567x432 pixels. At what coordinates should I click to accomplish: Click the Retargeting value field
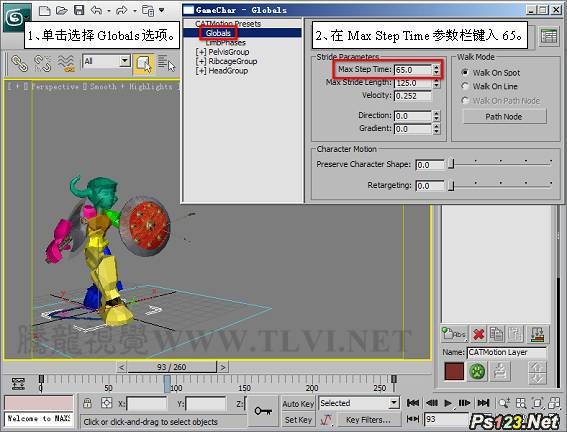[430, 186]
